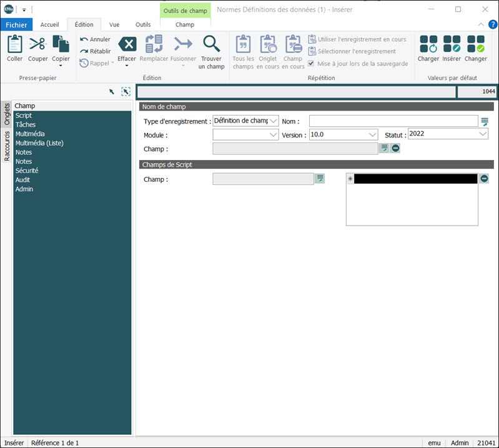Click lookup icon beside Nom field
Image resolution: width=499 pixels, height=448 pixels.
485,122
